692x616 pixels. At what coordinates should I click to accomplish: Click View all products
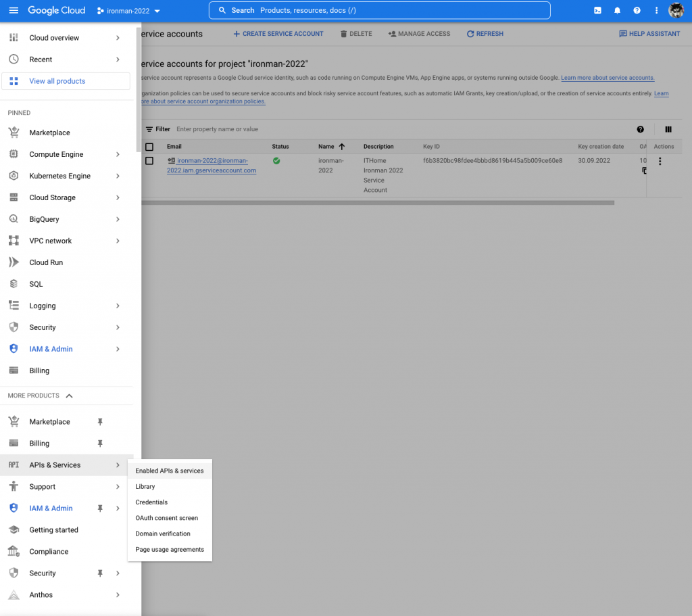[x=66, y=81]
